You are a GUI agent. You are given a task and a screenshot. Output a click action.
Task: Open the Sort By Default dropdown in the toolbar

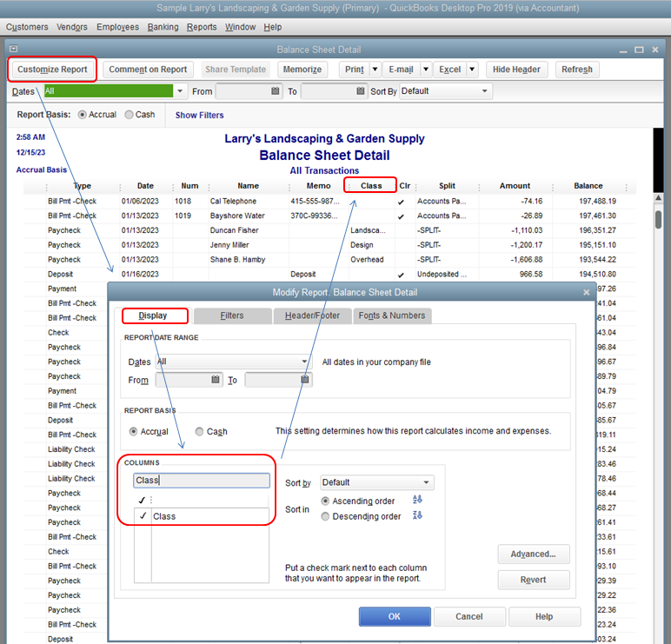click(x=484, y=91)
